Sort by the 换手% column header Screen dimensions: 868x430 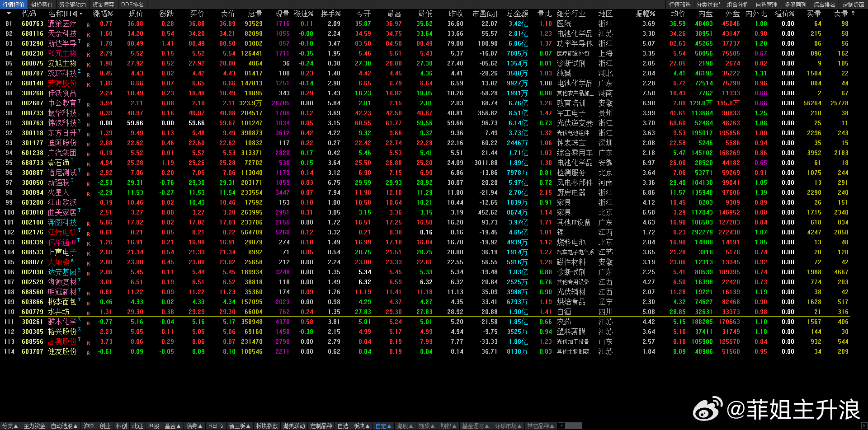[x=331, y=14]
